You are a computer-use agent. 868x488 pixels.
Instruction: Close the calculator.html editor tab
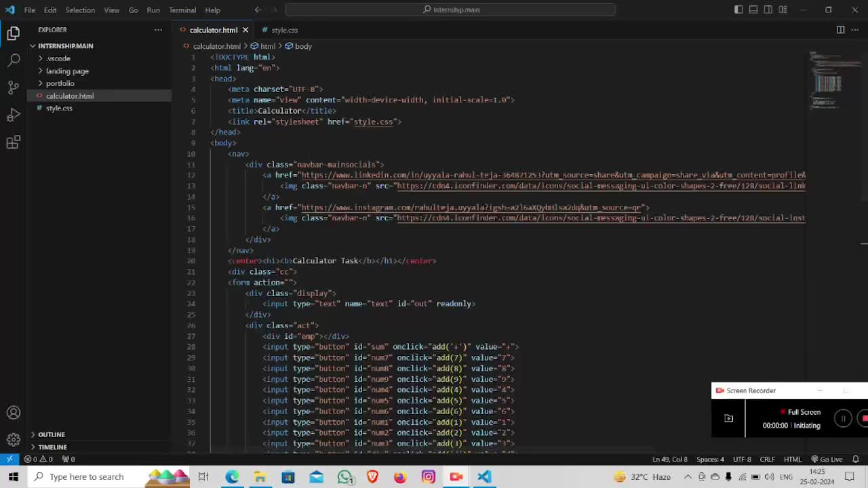click(245, 30)
